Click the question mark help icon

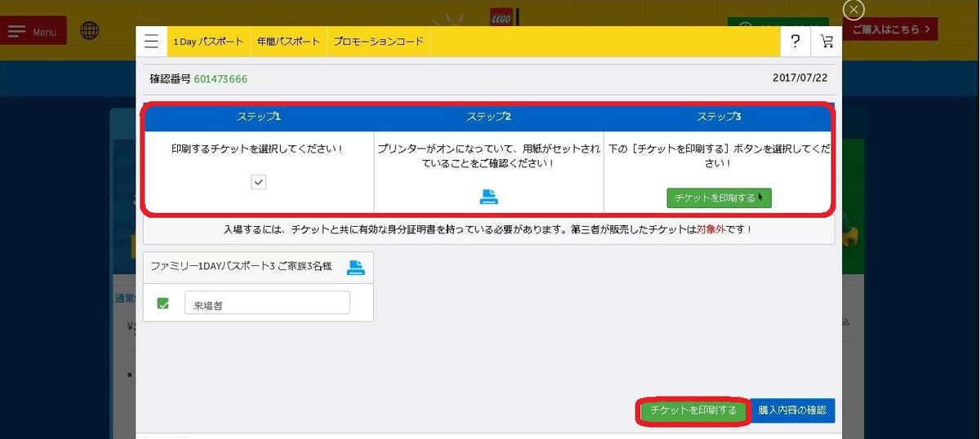pyautogui.click(x=795, y=42)
